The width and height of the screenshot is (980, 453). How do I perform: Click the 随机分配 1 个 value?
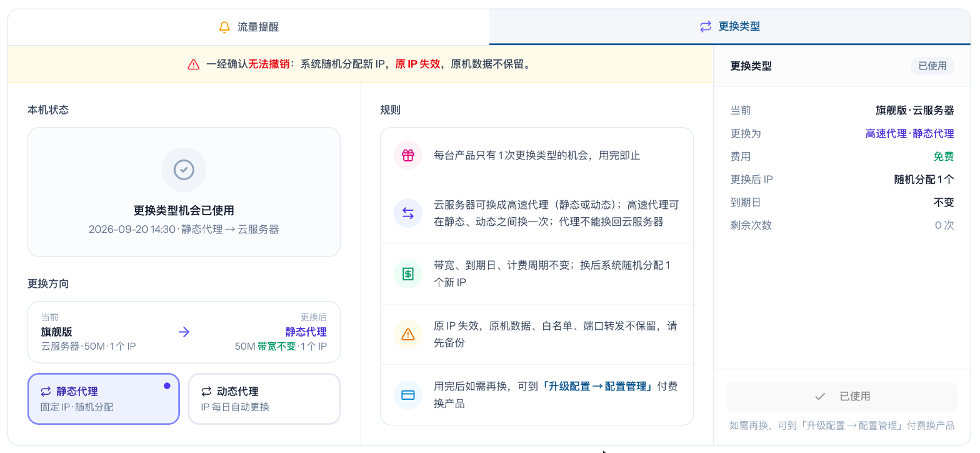924,180
